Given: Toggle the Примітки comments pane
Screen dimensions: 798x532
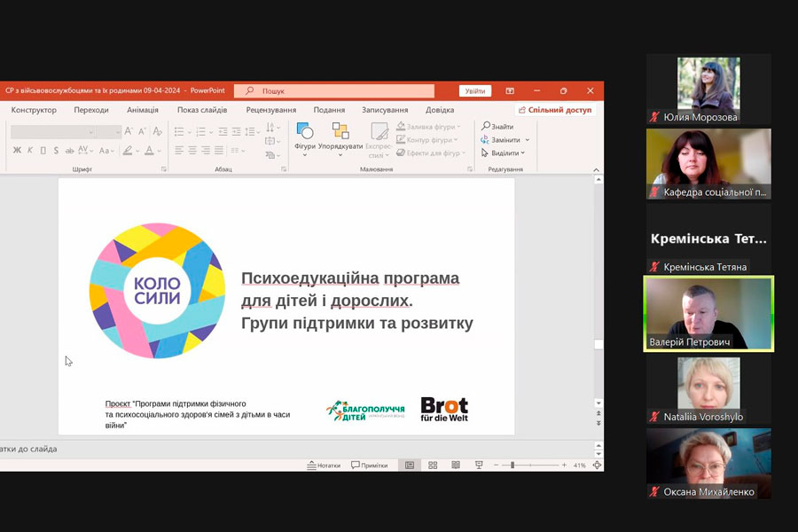Looking at the screenshot, I should click(369, 465).
